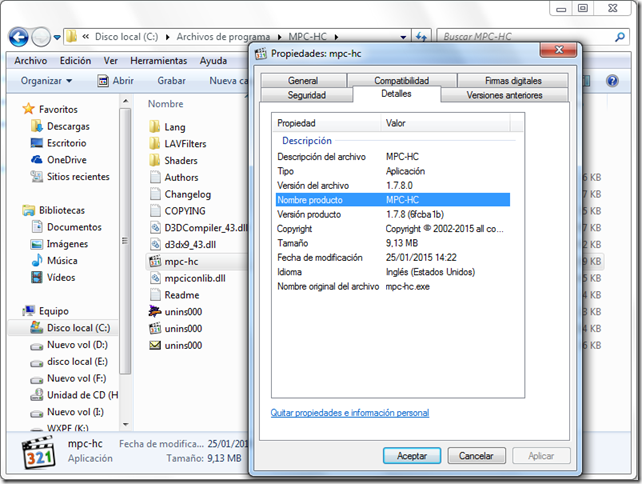Image resolution: width=642 pixels, height=484 pixels.
Task: Click sidebar scrollbar up arrow
Action: tap(126, 101)
